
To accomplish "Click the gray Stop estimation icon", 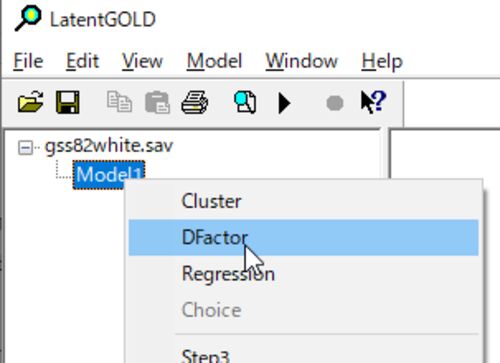I will [335, 103].
